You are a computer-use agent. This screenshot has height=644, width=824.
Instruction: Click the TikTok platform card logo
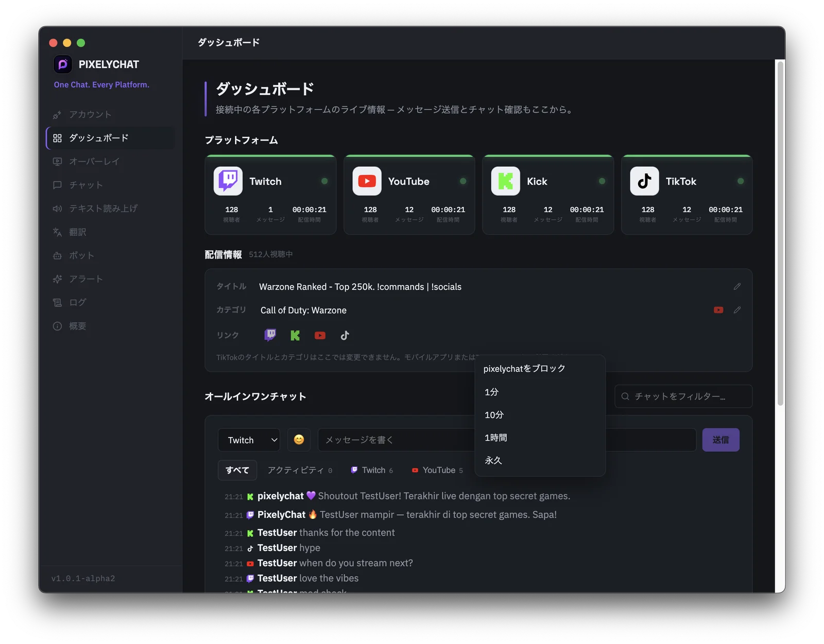[x=644, y=181]
